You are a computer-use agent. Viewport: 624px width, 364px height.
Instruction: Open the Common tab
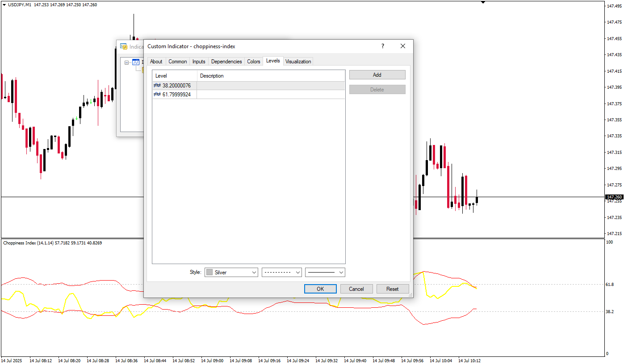click(178, 62)
